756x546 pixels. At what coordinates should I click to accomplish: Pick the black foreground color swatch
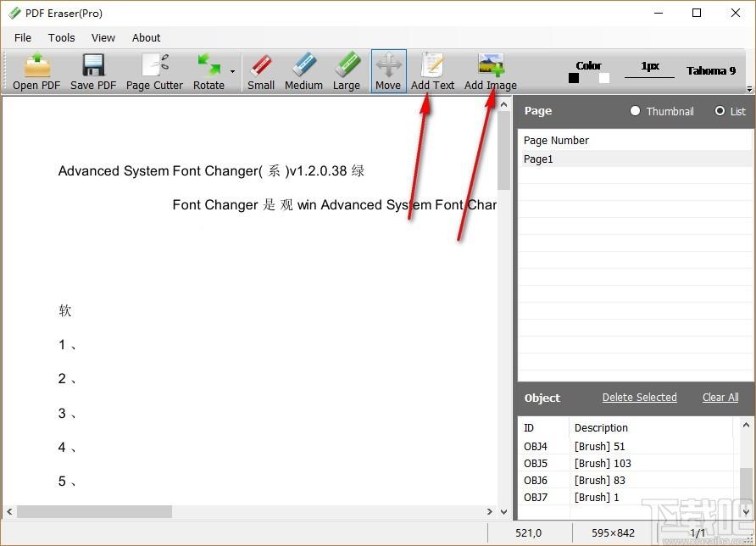[x=574, y=78]
